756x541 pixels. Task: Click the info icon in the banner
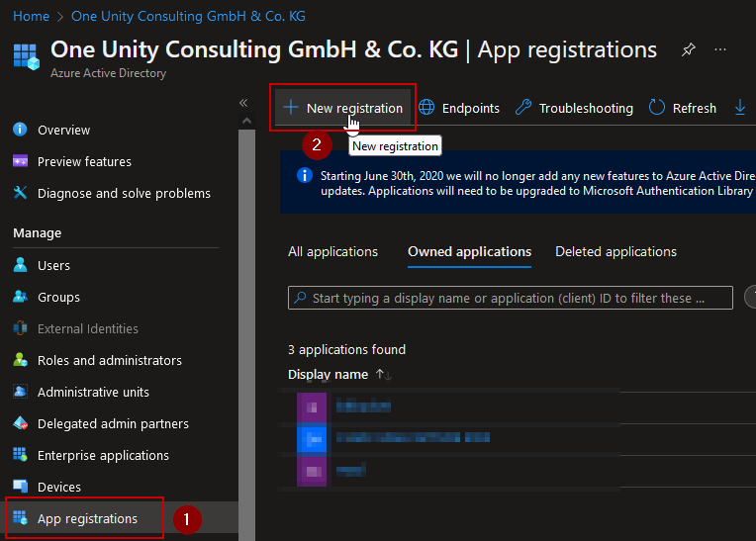(x=305, y=175)
